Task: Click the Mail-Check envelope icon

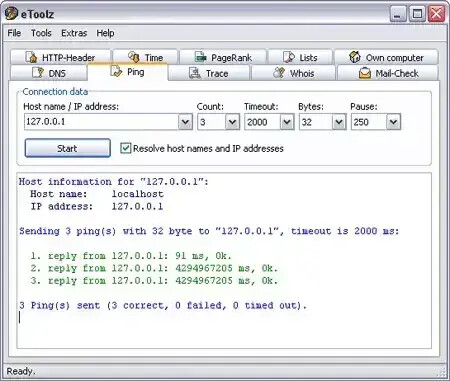Action: coord(365,73)
